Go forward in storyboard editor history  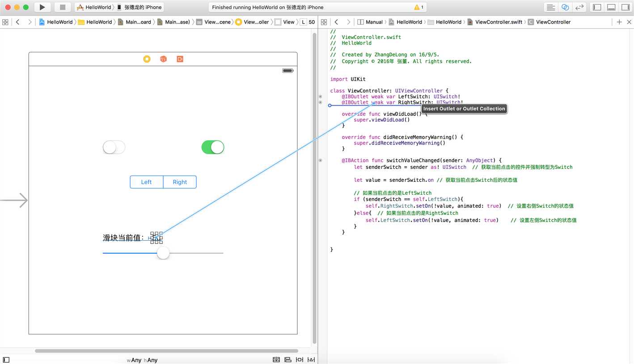[x=30, y=22]
